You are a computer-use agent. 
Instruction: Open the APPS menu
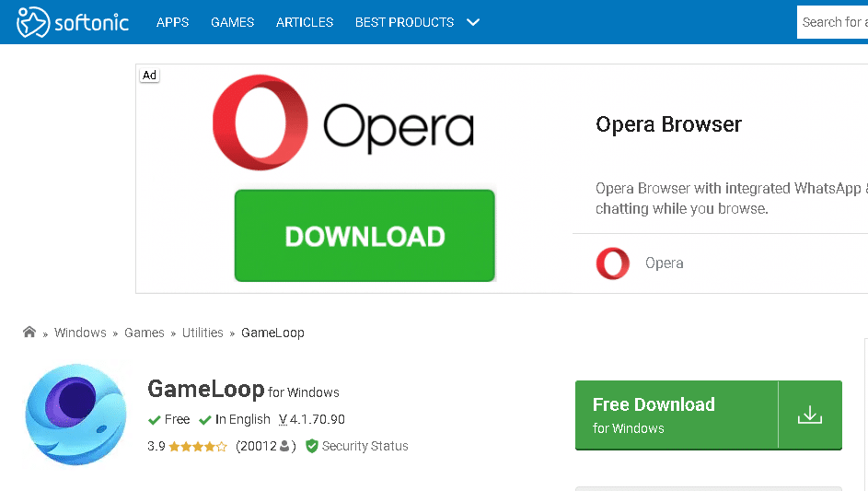tap(173, 22)
